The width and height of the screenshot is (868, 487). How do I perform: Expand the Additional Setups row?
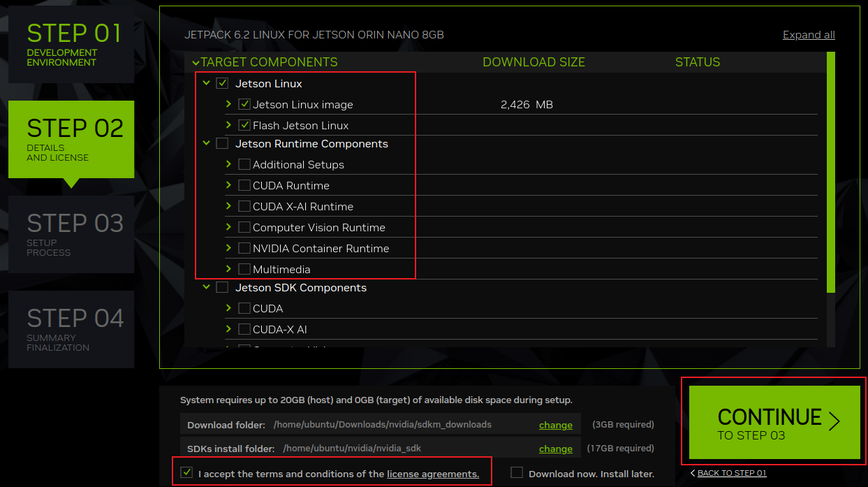[x=228, y=164]
